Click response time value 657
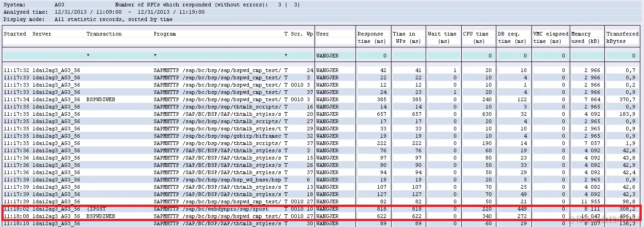 (x=381, y=114)
